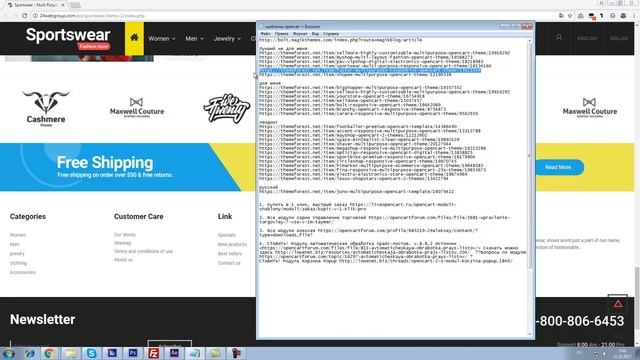Click the Newsletter heading in footer
Screen dimensions: 640x360
(x=42, y=319)
